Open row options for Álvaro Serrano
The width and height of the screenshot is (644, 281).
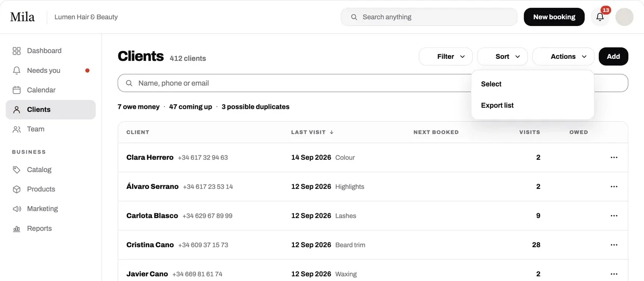[614, 187]
